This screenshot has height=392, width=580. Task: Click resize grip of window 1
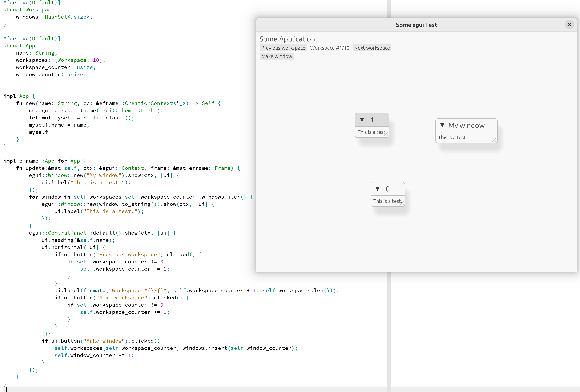386,135
